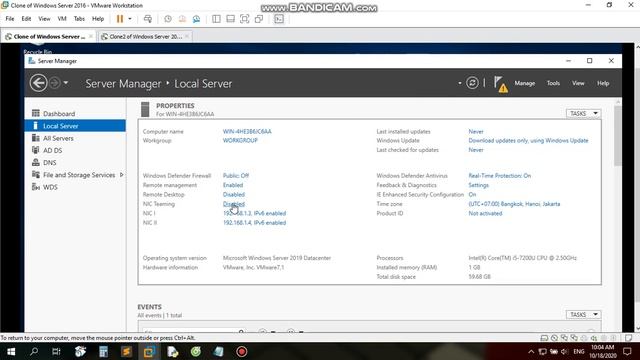Screen dimensions: 640x360
Task: Click computer name WIN-4HE386JC6AA link
Action: pos(247,131)
